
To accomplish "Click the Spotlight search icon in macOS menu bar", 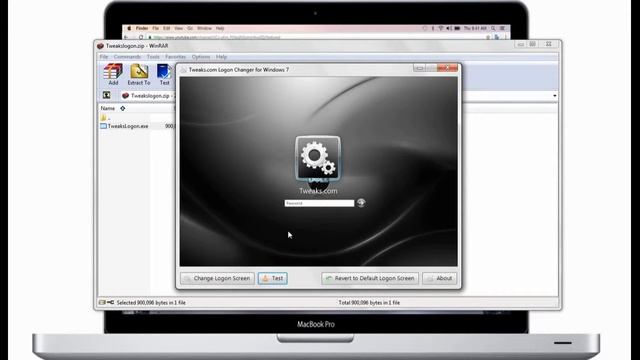I will (493, 28).
